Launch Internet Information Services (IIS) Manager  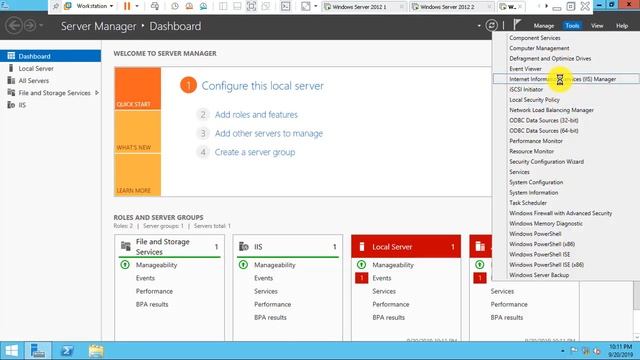pos(566,79)
